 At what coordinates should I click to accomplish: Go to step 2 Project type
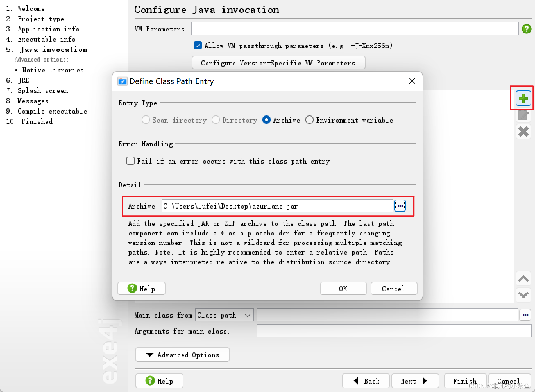(x=35, y=19)
